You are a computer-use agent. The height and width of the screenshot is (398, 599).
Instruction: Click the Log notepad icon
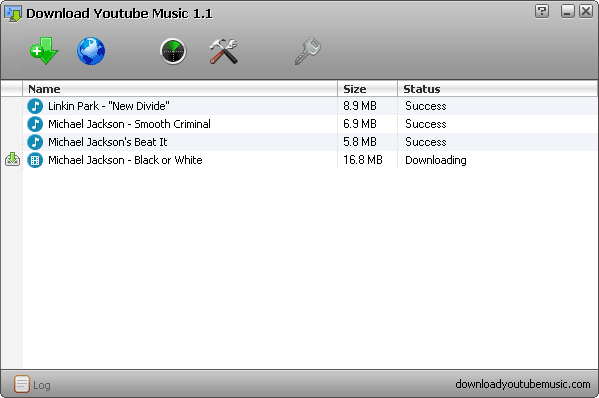point(22,384)
